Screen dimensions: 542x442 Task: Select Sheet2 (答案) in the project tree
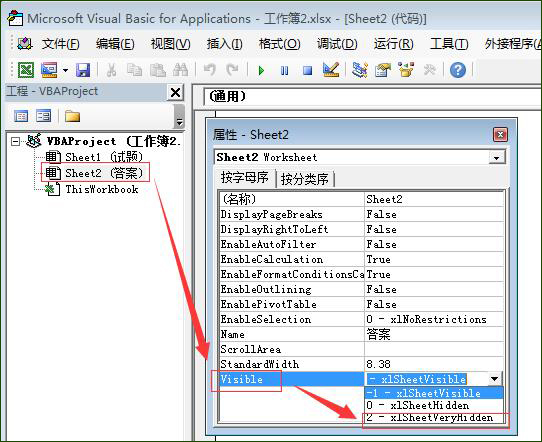coord(94,173)
